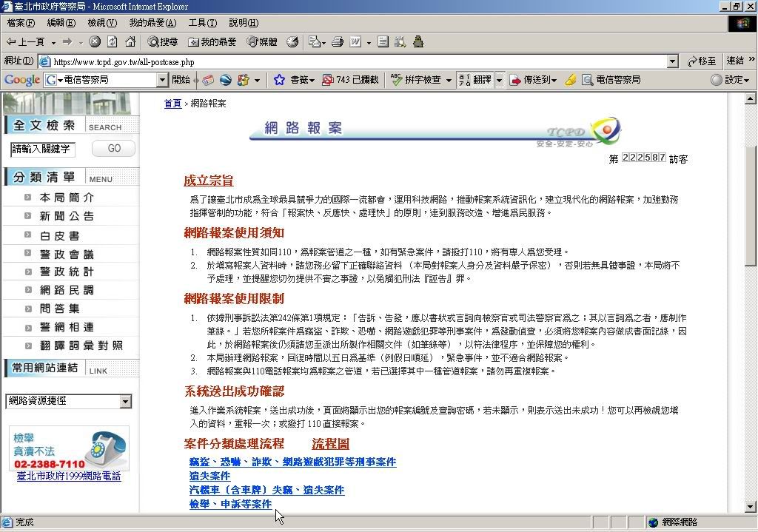758x532 pixels.
Task: Toggle the Search (搜尋) panel button
Action: click(x=162, y=42)
